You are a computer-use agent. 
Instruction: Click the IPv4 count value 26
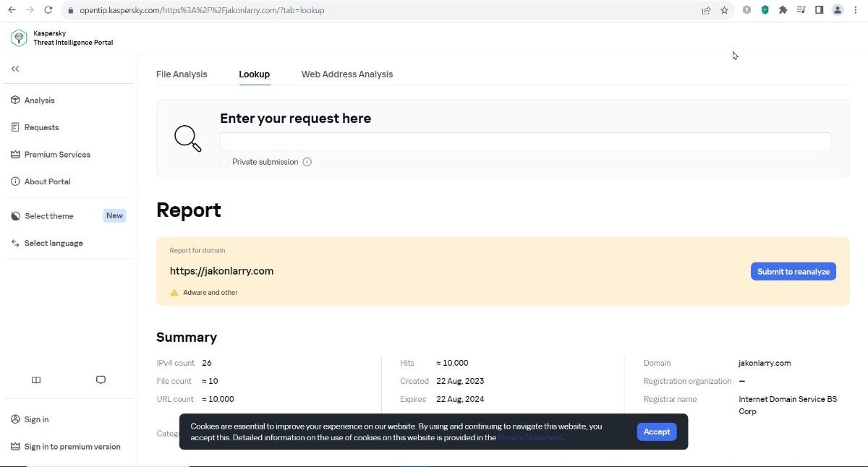click(x=207, y=363)
